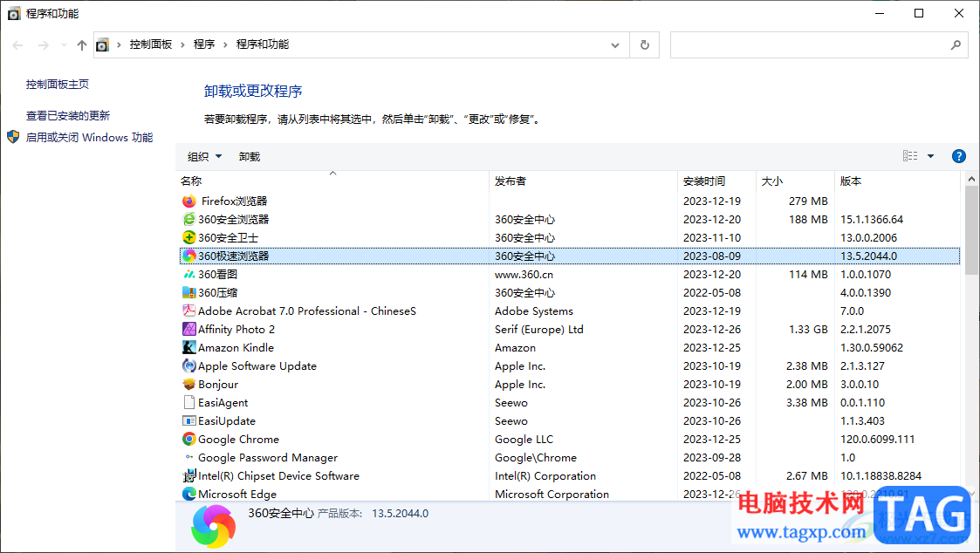Click the Affinity Photo 2 icon
Image resolution: width=980 pixels, height=553 pixels.
tap(188, 330)
